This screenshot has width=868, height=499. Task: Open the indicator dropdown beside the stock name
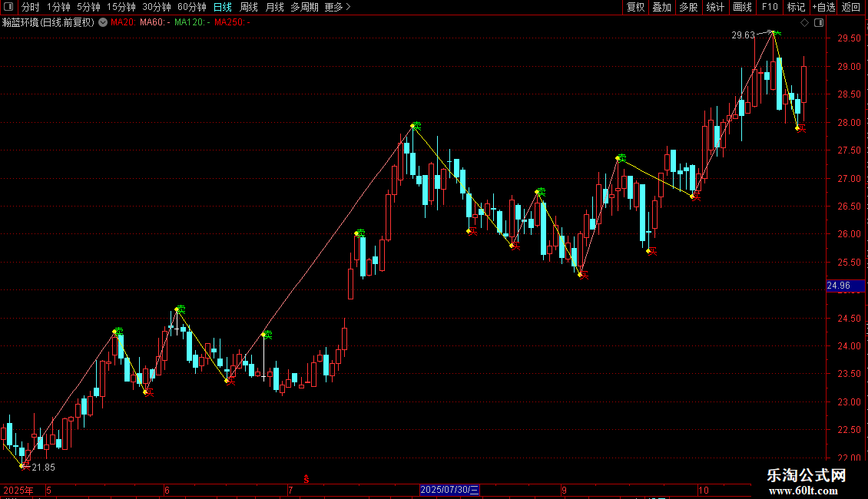coord(103,23)
